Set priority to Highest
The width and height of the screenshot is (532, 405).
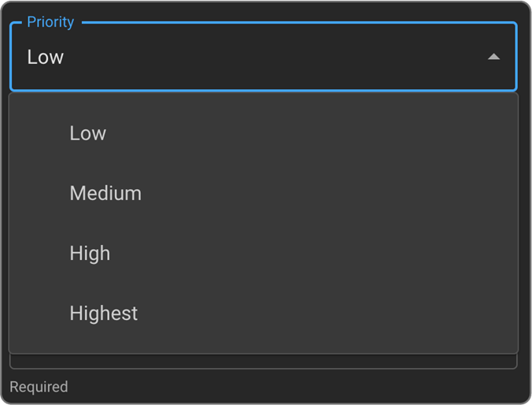point(103,313)
